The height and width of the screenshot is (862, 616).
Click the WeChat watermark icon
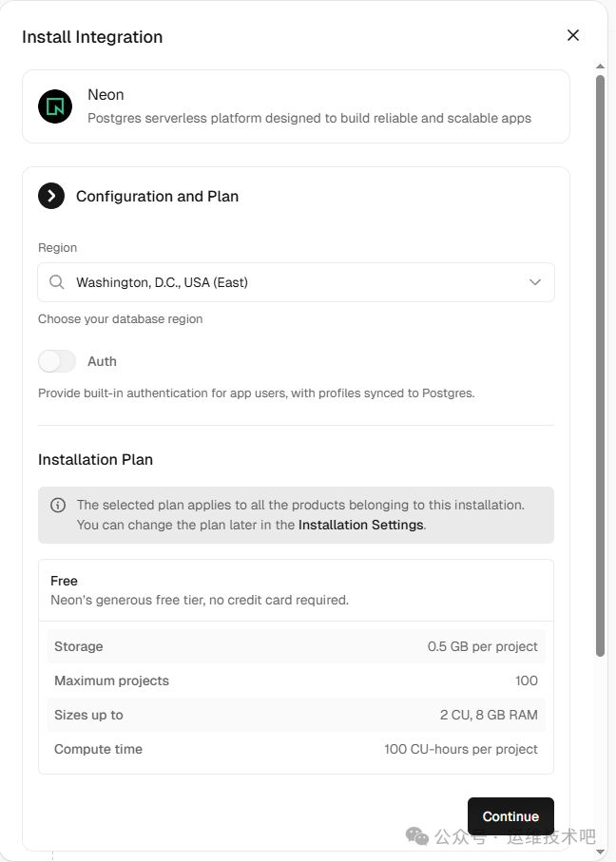(417, 836)
